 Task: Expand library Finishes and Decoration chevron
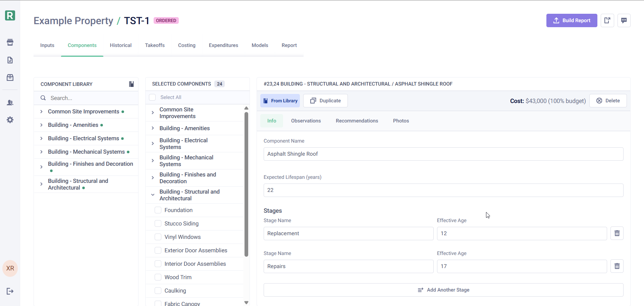click(41, 167)
